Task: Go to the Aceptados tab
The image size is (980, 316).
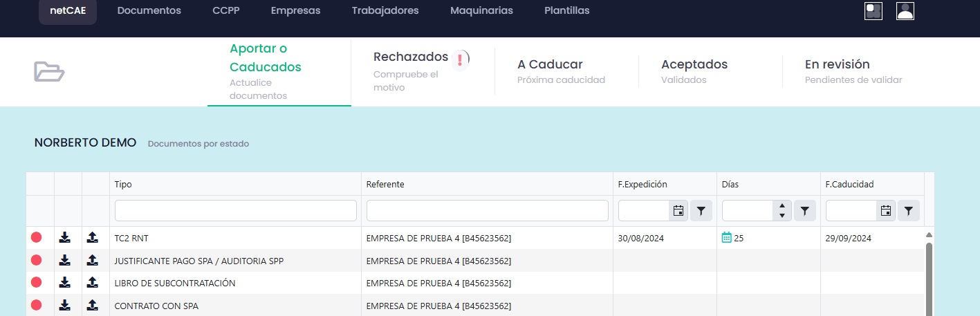Action: pyautogui.click(x=694, y=64)
